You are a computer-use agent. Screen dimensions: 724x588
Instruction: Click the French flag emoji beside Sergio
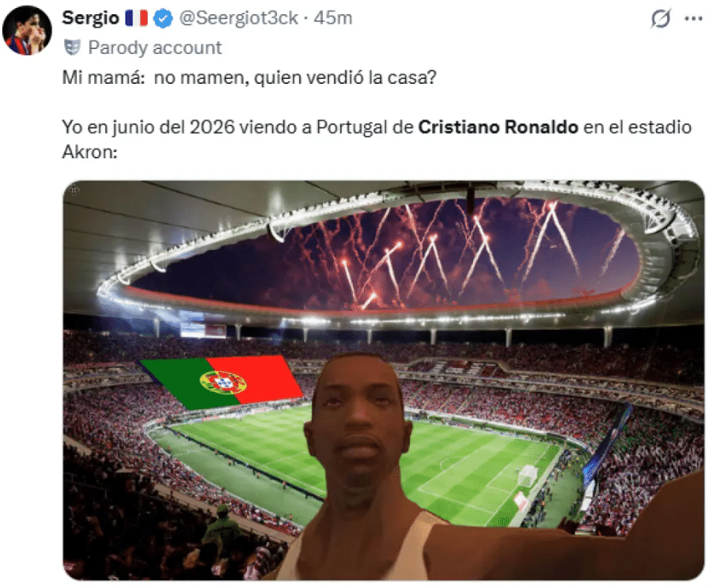[x=136, y=18]
